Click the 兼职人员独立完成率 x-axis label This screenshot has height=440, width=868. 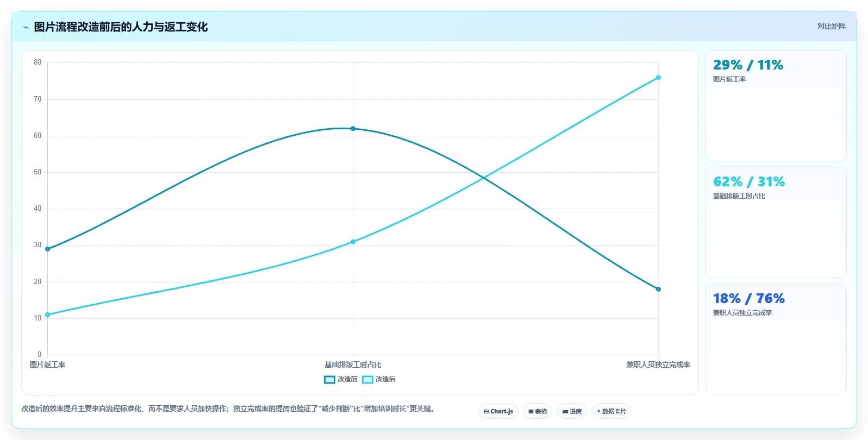pyautogui.click(x=658, y=364)
